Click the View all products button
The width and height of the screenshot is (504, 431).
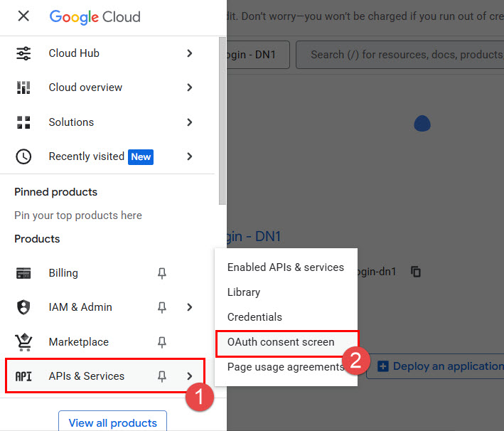(x=112, y=422)
